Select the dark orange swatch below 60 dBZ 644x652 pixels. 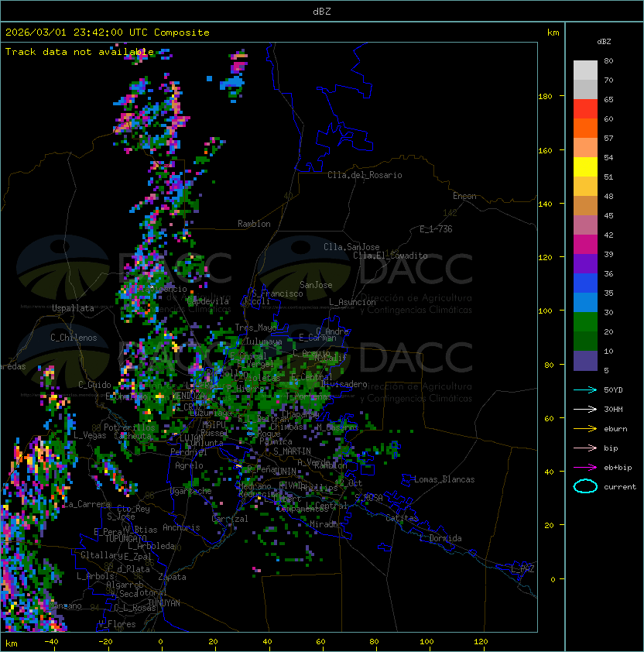[x=585, y=129]
